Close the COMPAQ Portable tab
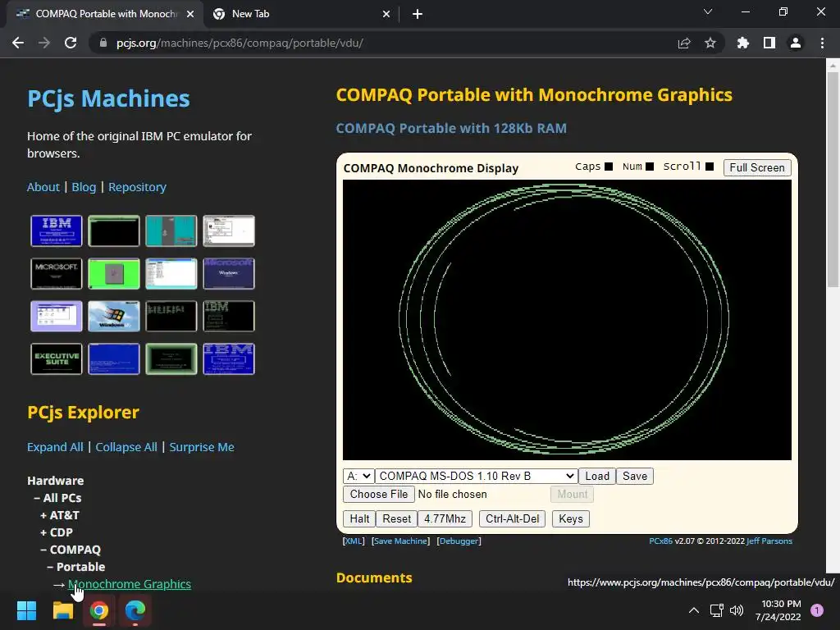This screenshot has height=630, width=840. tap(190, 14)
